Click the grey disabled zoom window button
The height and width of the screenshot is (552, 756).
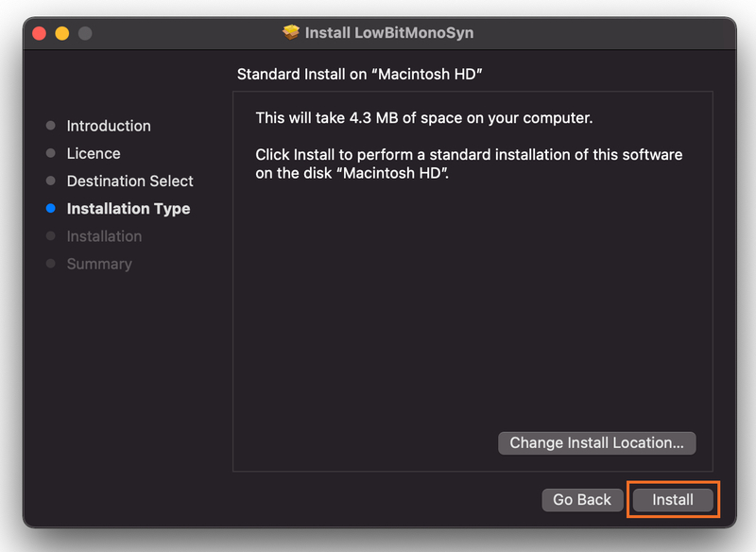tap(85, 33)
